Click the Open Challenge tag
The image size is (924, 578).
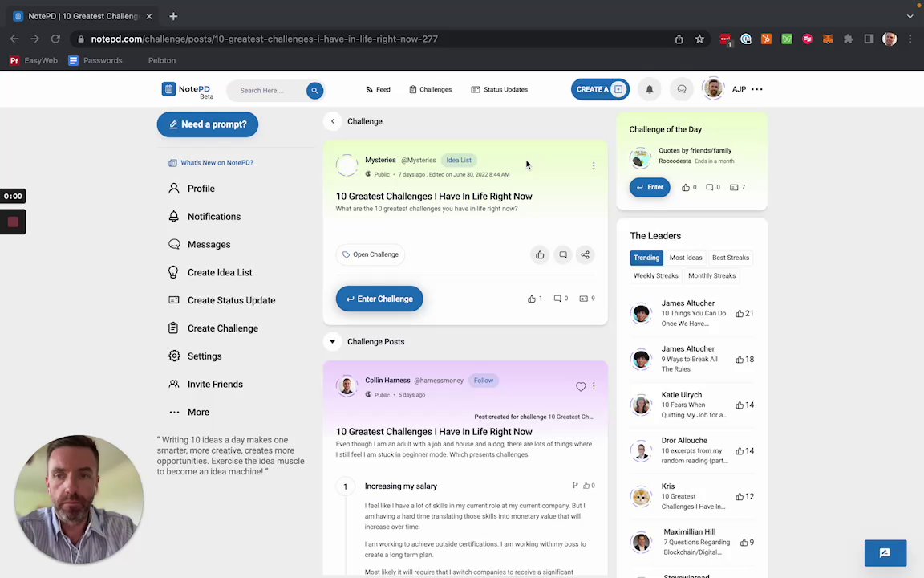(371, 254)
